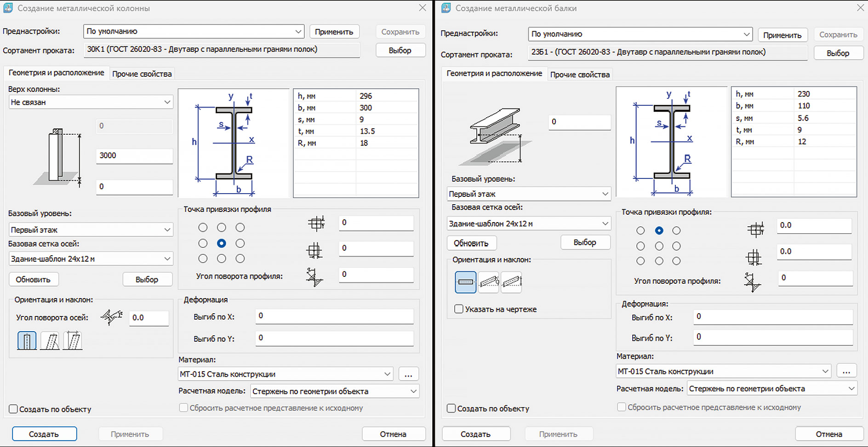Viewport: 868px width, 447px height.
Task: Select top-left anchor point radio in column dialog
Action: pyautogui.click(x=203, y=228)
